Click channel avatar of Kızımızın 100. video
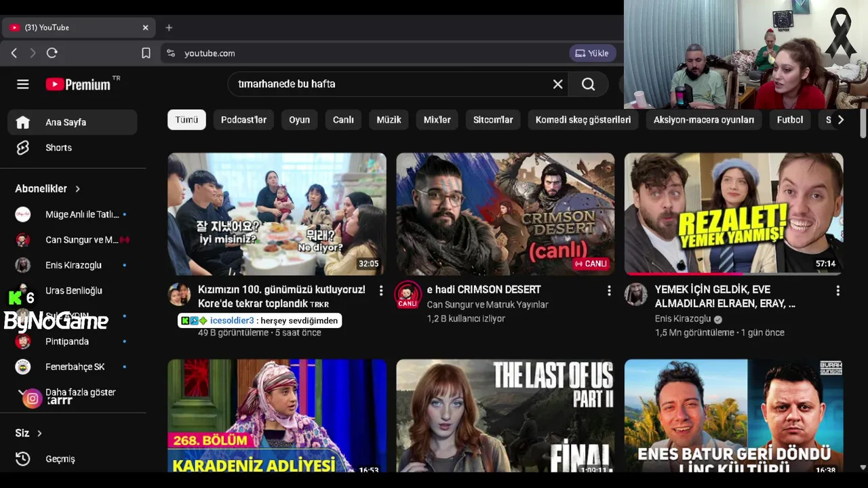Image resolution: width=868 pixels, height=488 pixels. (179, 295)
